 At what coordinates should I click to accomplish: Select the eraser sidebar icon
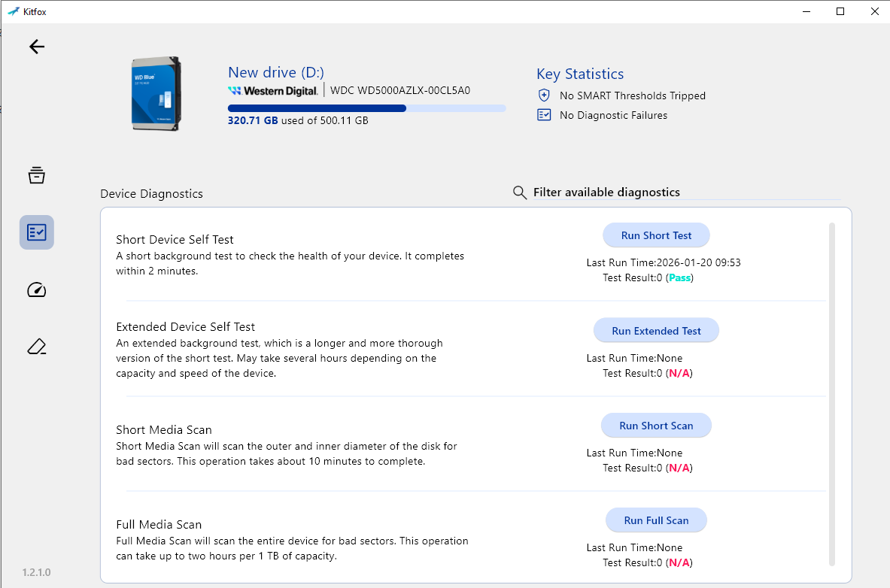[37, 347]
